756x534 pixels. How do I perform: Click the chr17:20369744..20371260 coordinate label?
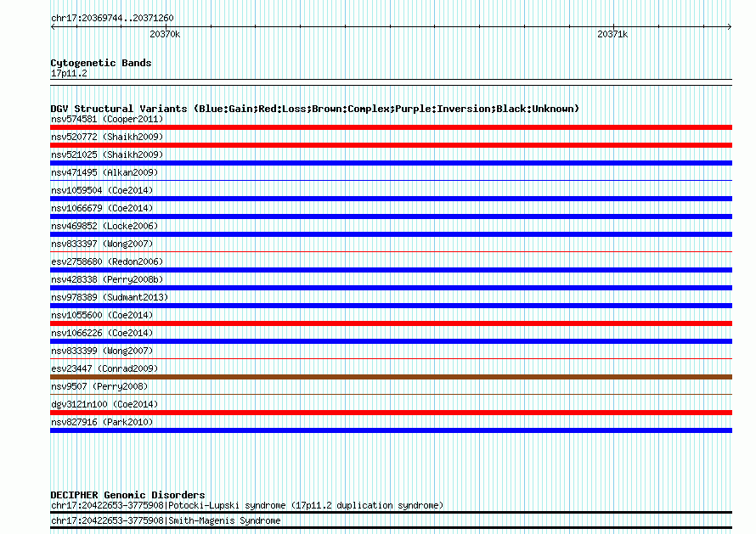112,19
